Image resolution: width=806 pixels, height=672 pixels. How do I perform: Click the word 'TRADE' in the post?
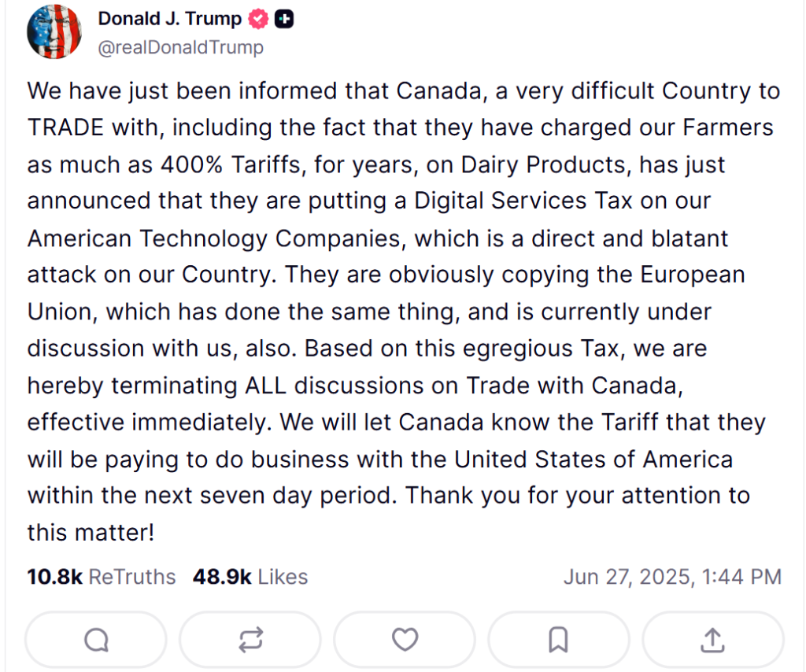point(66,128)
